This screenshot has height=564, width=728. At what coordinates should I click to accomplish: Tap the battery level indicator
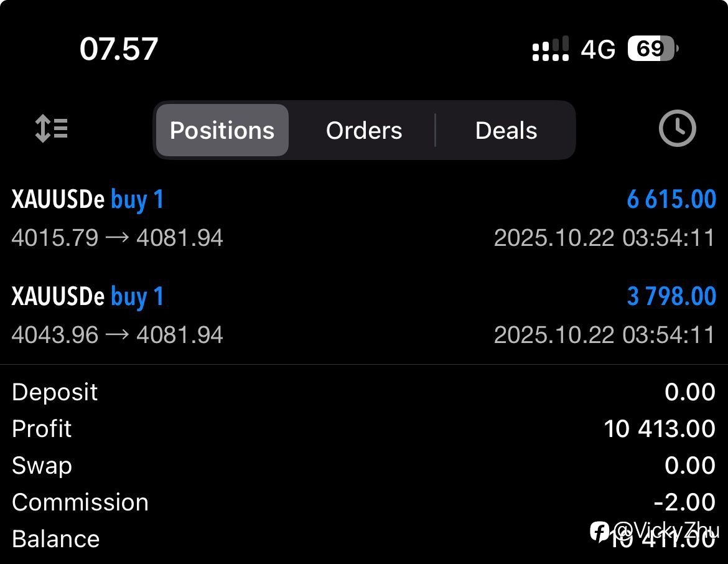click(652, 49)
